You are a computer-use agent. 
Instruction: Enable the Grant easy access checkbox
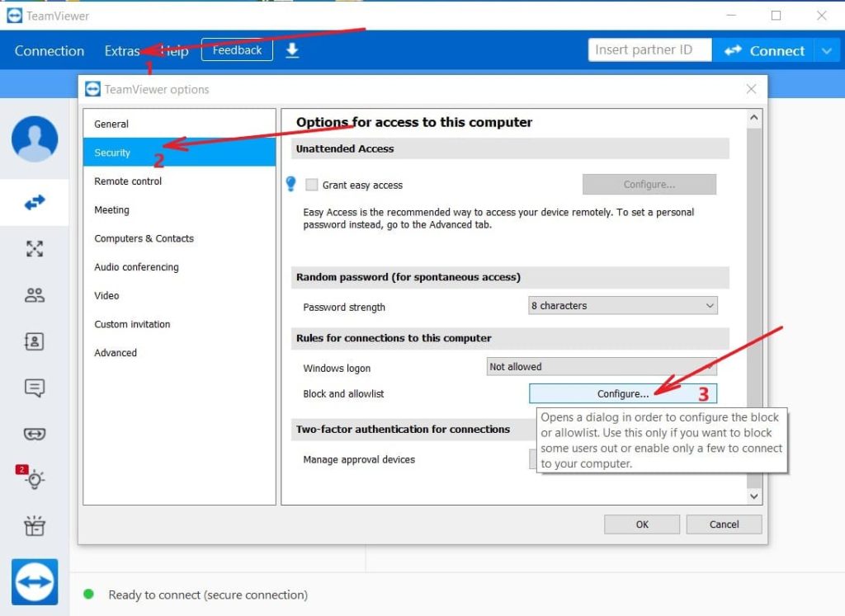(312, 185)
